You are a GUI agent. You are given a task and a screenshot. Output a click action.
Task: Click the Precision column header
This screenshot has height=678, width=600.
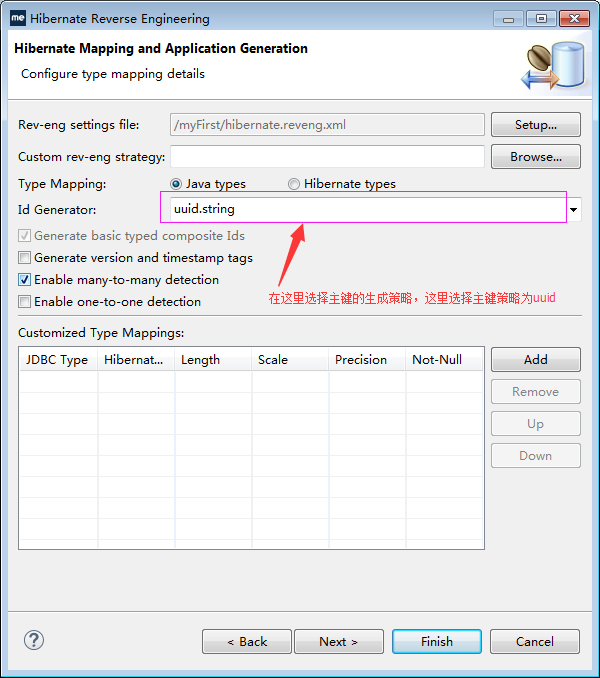[367, 359]
